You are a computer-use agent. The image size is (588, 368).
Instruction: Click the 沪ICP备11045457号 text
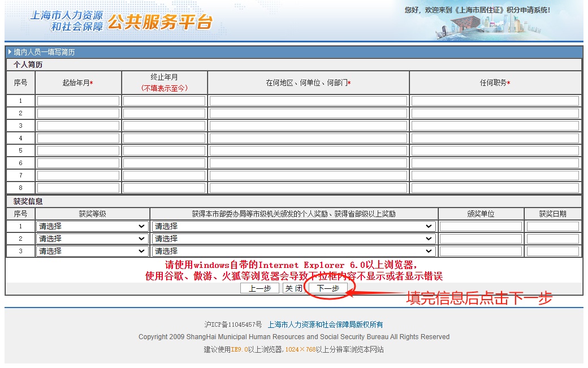(x=233, y=324)
